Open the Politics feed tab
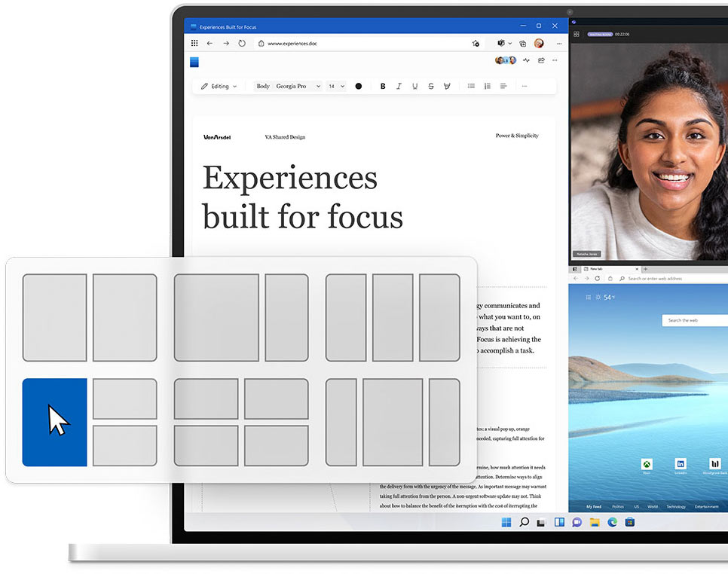This screenshot has width=728, height=574. (618, 507)
